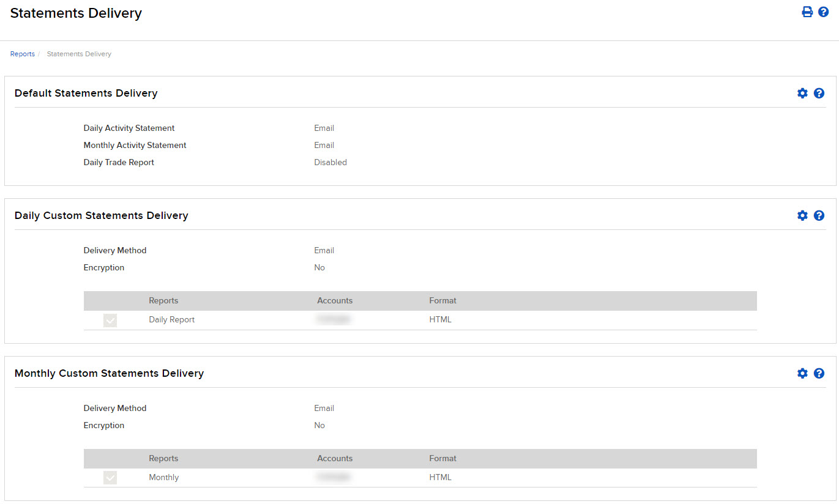The height and width of the screenshot is (504, 839).
Task: Toggle the Monthly report checkbox
Action: click(110, 478)
